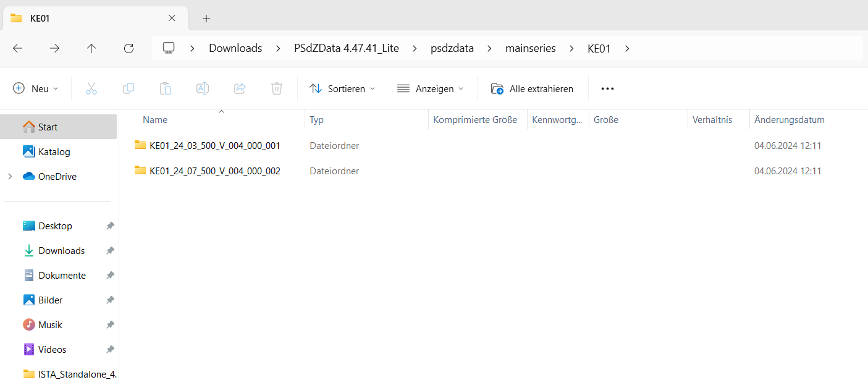Click the Back navigation arrow
The width and height of the screenshot is (868, 385).
[18, 48]
